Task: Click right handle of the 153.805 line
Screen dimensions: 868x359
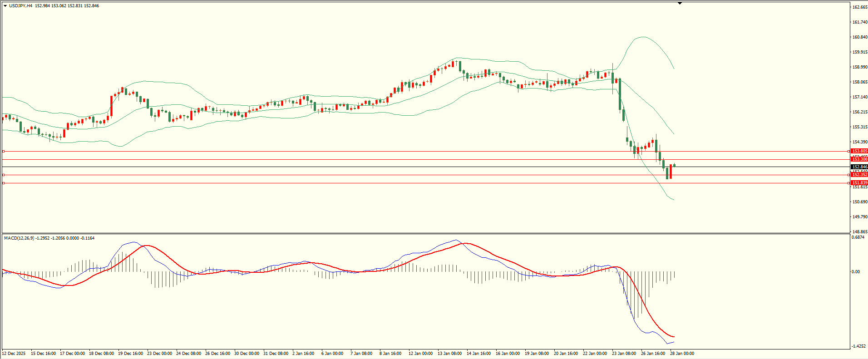Action: click(x=849, y=151)
